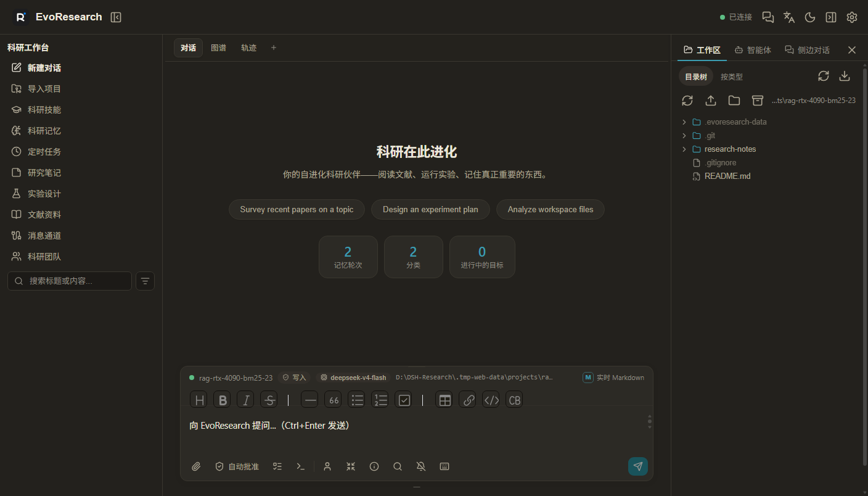Add a new tab with the plus button
Image resolution: width=868 pixels, height=496 pixels.
point(274,48)
